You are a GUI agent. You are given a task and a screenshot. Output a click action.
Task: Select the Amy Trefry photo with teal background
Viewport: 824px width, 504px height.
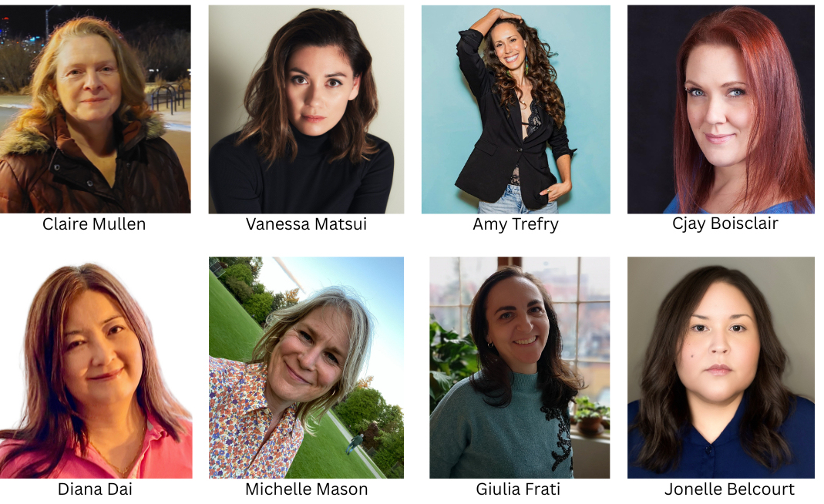click(516, 109)
